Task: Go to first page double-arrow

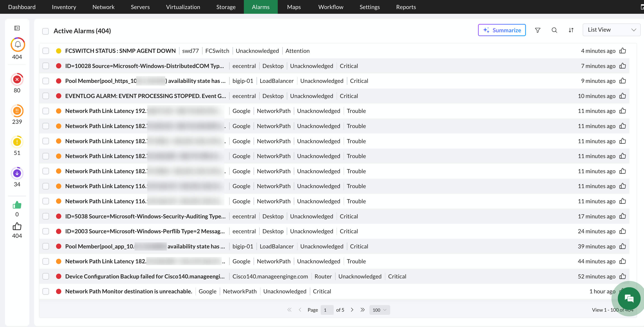Action: [289, 310]
